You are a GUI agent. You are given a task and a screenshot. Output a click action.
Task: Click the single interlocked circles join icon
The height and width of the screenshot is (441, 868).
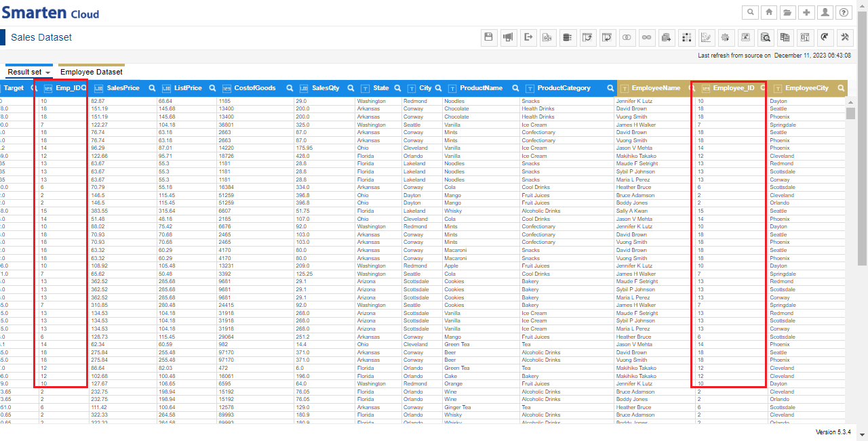tap(627, 37)
